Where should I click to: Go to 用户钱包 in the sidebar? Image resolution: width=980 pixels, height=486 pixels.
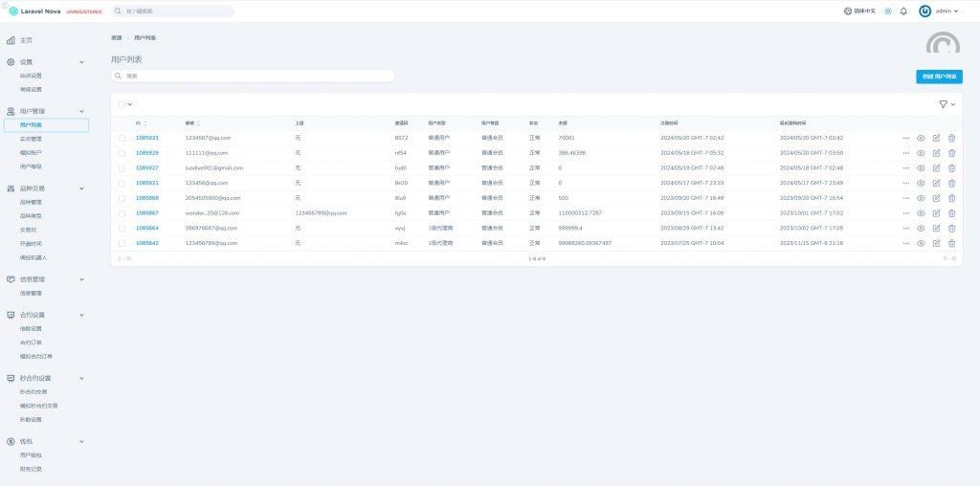tap(31, 455)
